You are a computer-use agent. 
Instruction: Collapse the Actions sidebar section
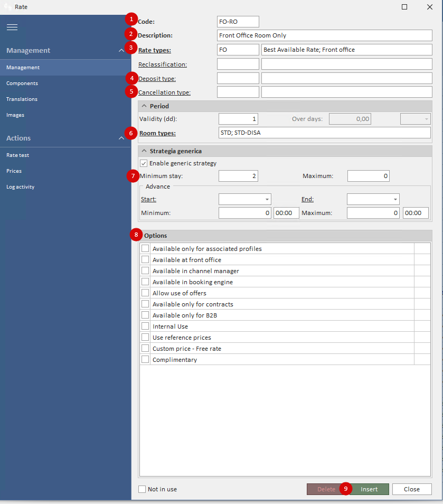click(121, 138)
